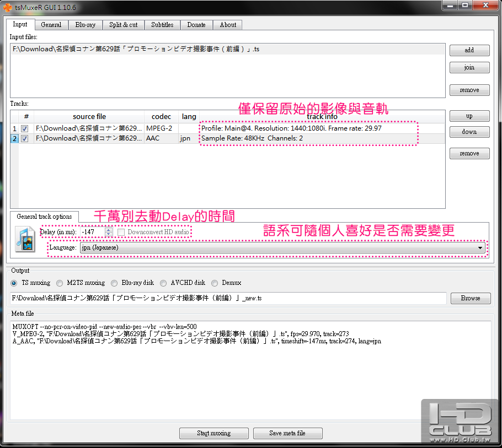Screen dimensions: 502x448
Task: Uncheck the AAC audio track checkbox
Action: click(25, 138)
